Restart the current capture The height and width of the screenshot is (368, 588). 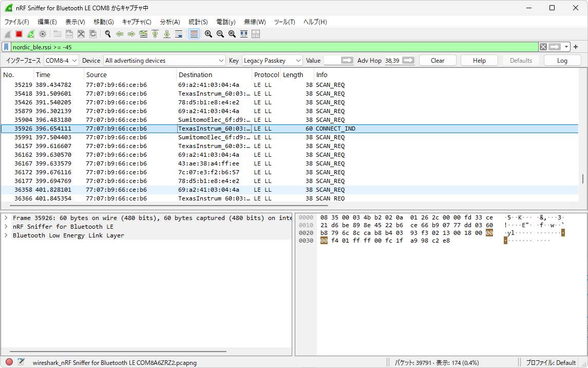[x=31, y=34]
